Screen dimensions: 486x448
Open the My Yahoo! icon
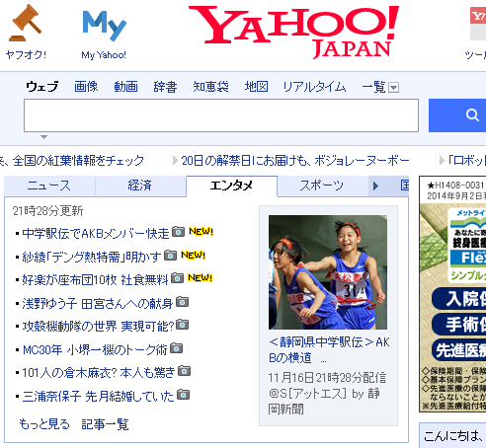104,26
